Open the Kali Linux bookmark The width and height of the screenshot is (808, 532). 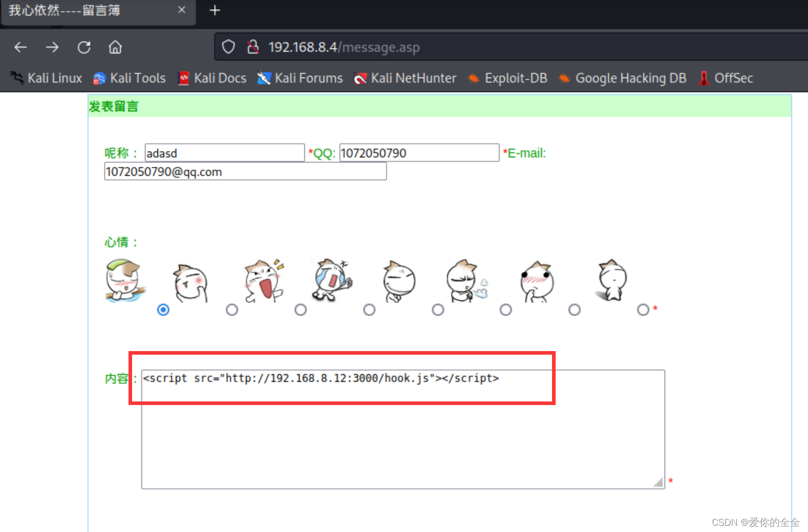[46, 78]
